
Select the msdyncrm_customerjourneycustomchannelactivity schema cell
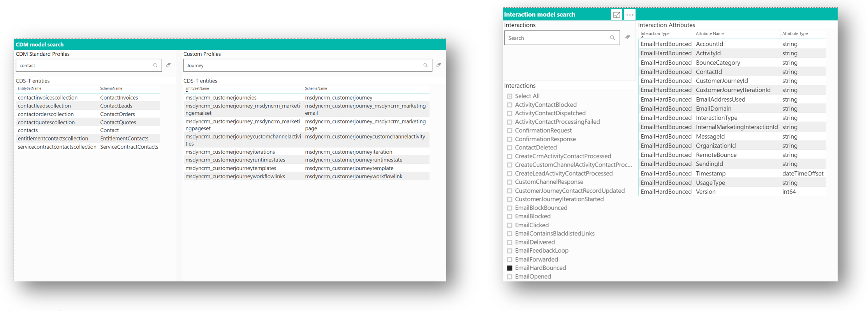[365, 137]
